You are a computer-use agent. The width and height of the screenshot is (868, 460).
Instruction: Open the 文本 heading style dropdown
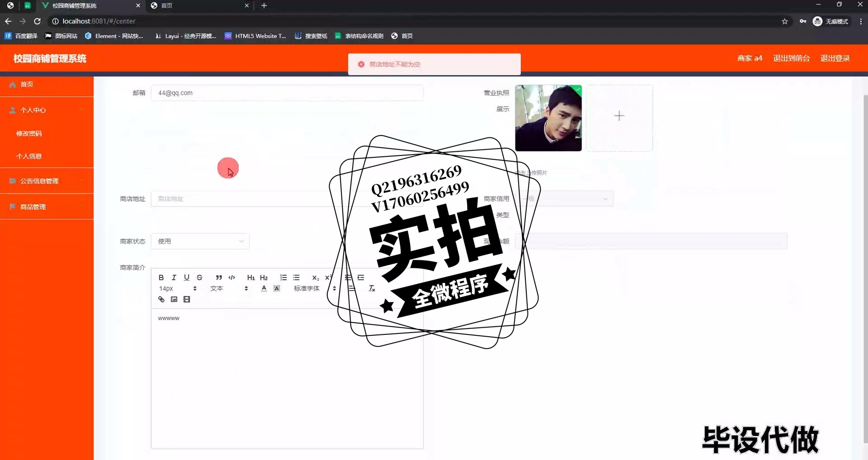pos(229,288)
